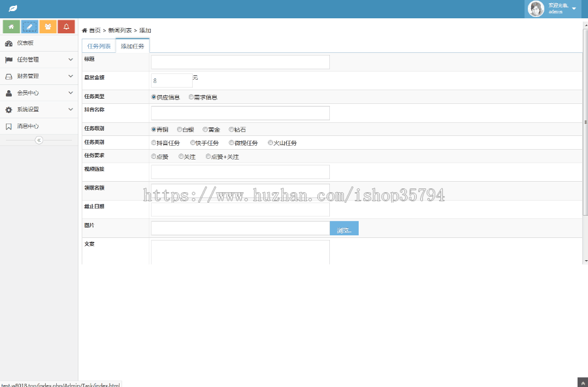Choose the 快手任务 radio option
The image size is (588, 387).
192,143
